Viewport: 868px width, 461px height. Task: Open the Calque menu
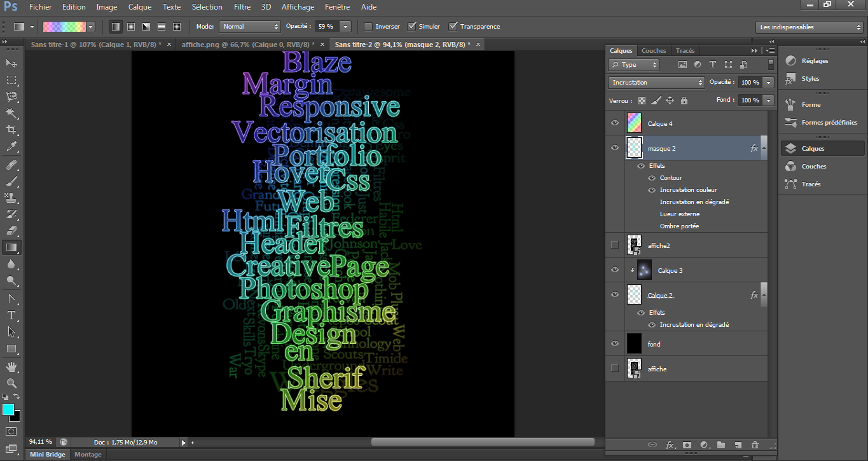[x=140, y=7]
